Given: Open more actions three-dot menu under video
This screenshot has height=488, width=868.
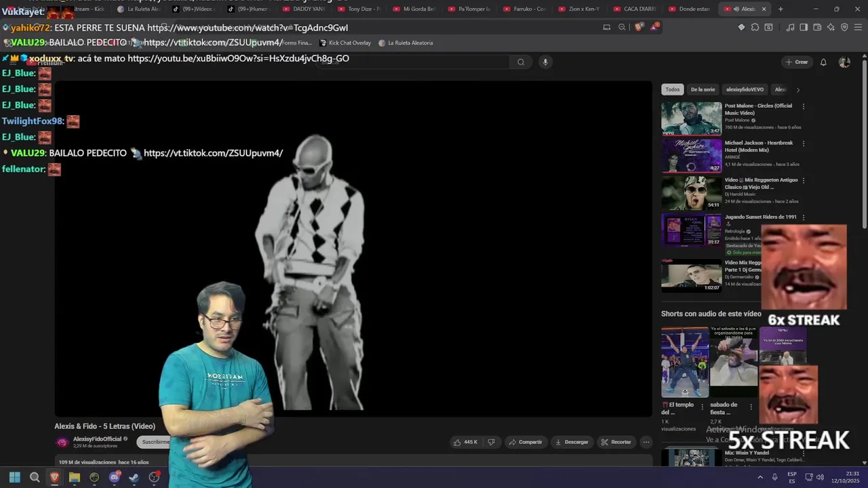Looking at the screenshot, I should coord(646,442).
